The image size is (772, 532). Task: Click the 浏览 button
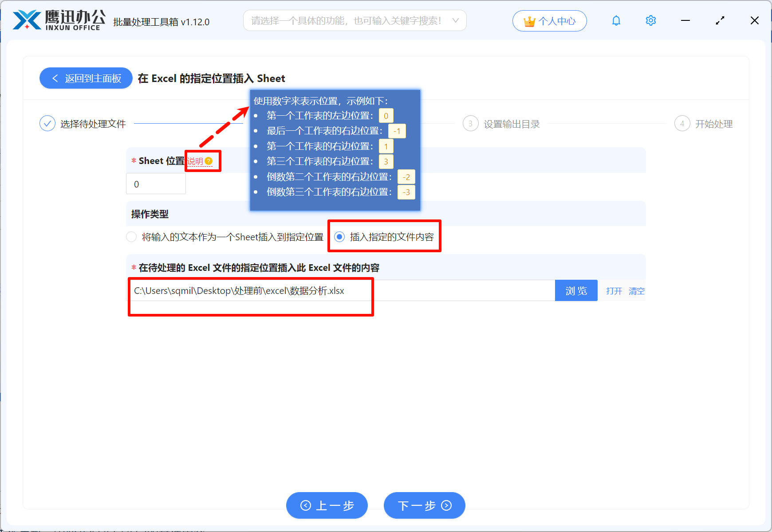pos(576,290)
